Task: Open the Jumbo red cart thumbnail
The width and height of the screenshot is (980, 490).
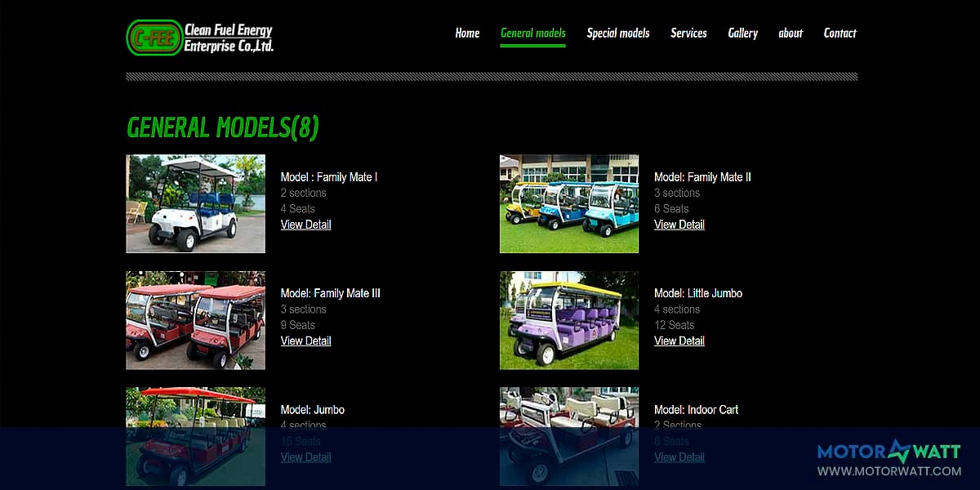Action: tap(195, 436)
